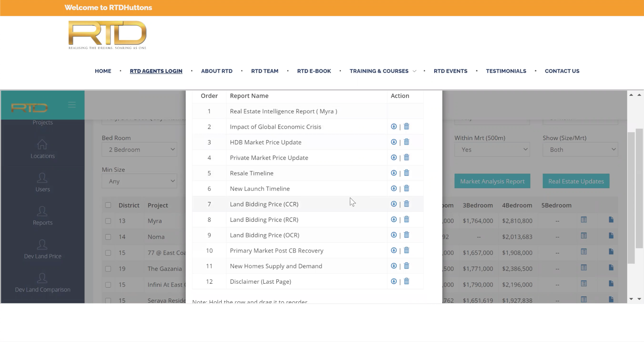644x342 pixels.
Task: Delete the New Launch Timeline report
Action: (407, 188)
